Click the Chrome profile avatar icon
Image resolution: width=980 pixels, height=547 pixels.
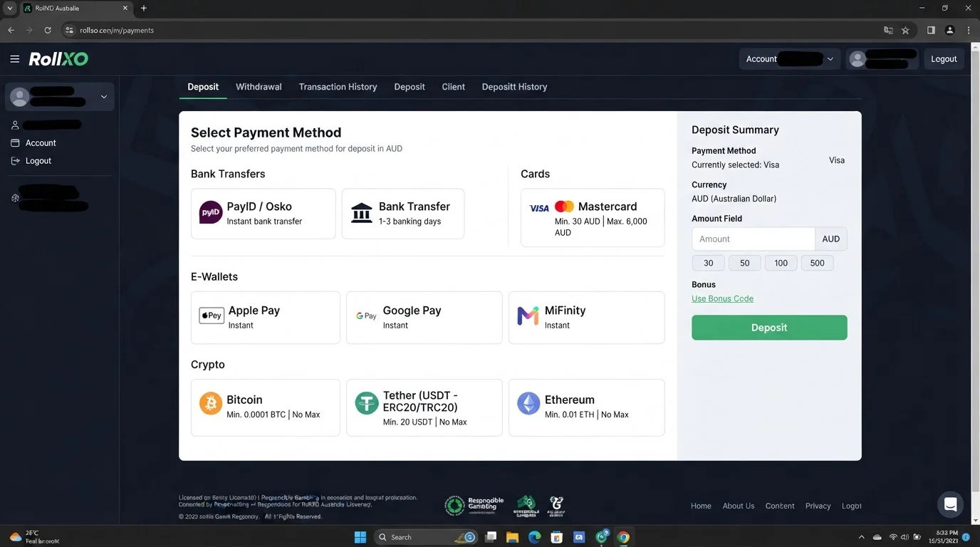949,30
